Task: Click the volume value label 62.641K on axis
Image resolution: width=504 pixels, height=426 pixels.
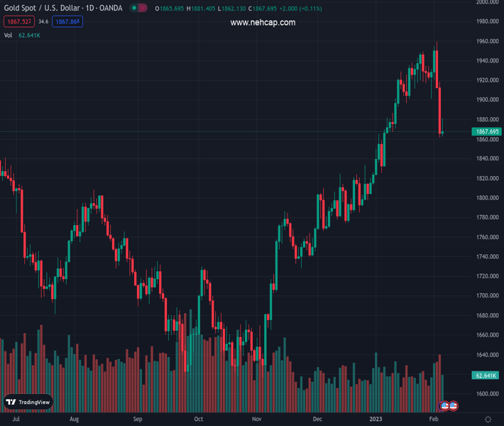Action: 486,375
